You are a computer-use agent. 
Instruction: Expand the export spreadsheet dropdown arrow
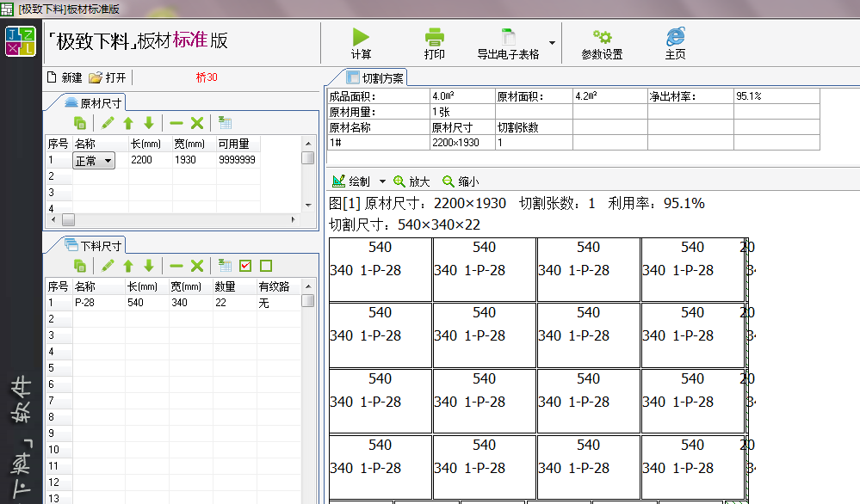click(x=553, y=43)
